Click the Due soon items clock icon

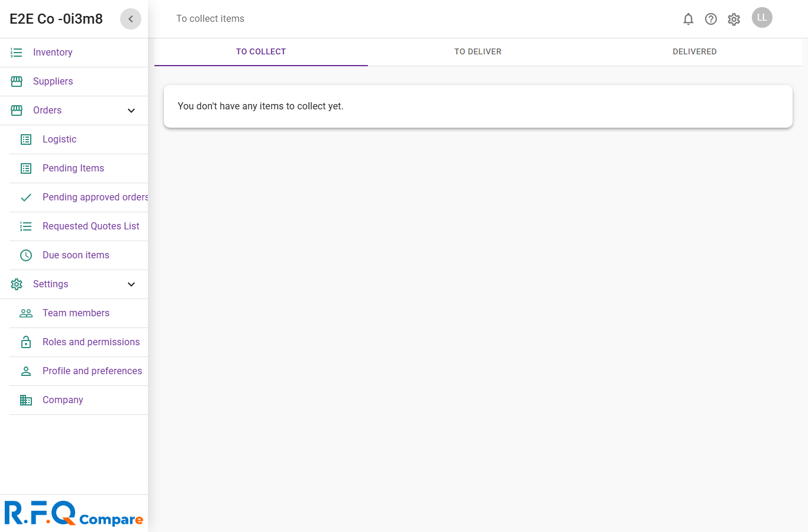point(26,255)
